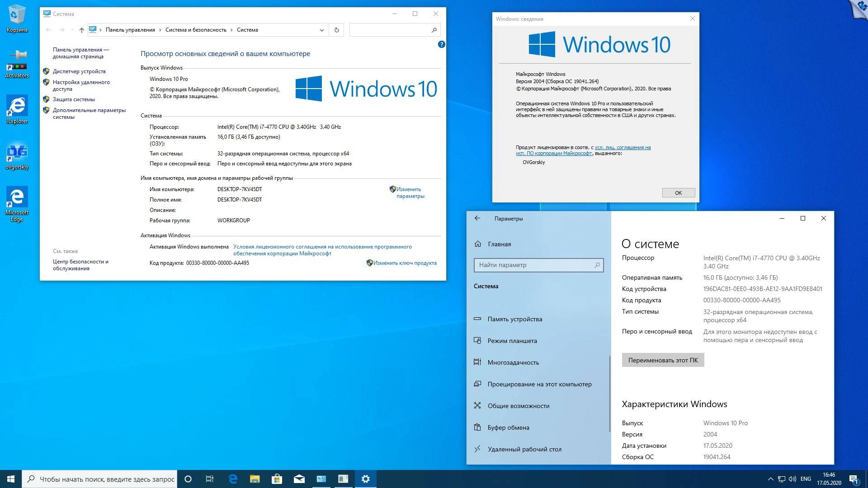This screenshot has width=868, height=488.
Task: Select Память устройства in Settings sidebar
Action: 514,319
